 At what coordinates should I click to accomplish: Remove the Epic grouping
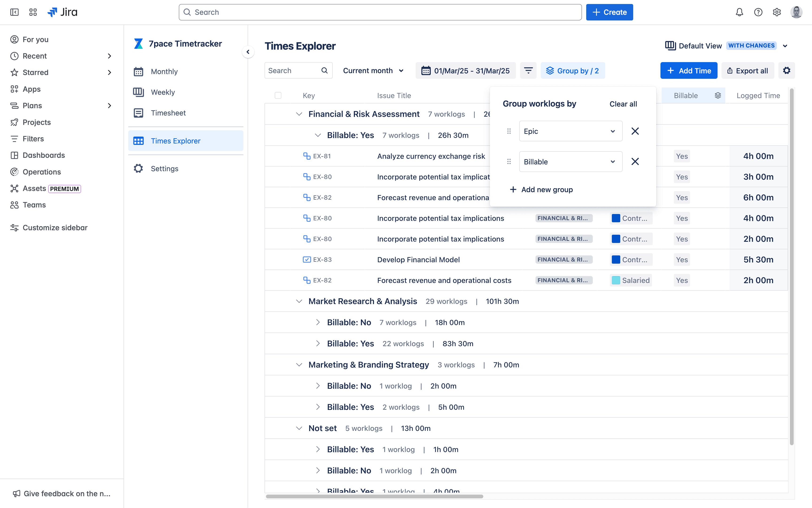coord(635,131)
